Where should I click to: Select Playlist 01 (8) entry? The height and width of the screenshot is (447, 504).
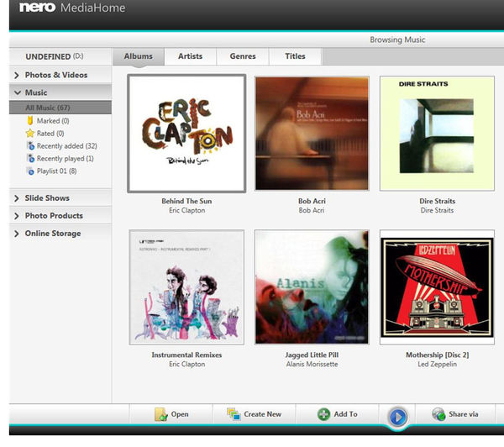pos(56,171)
